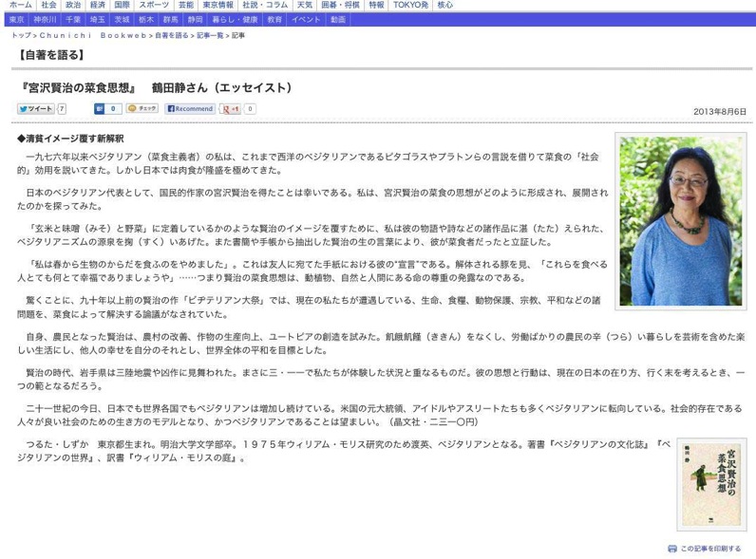Select the 静岡 regional tab

coord(196,20)
